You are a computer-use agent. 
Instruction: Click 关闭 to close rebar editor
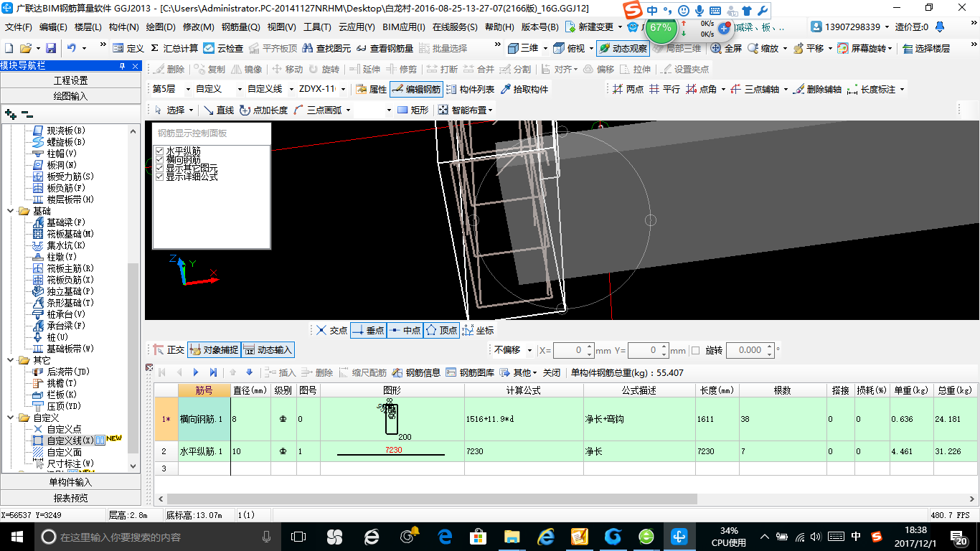tap(552, 372)
